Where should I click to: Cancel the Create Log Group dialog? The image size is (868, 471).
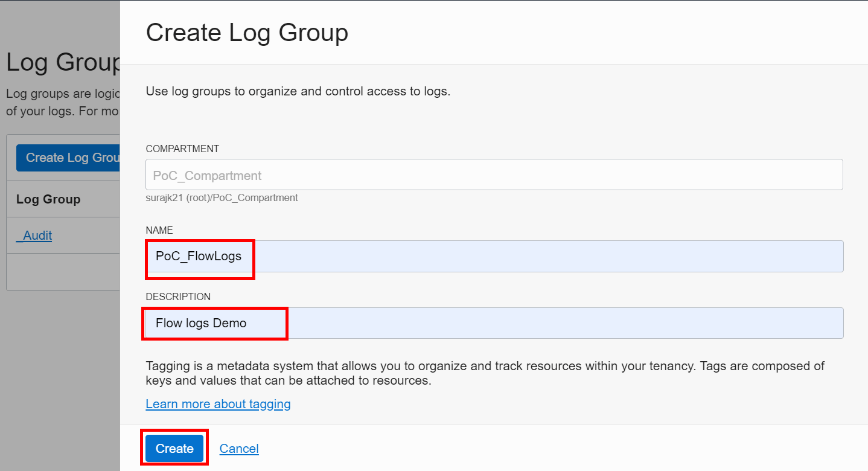(x=238, y=448)
